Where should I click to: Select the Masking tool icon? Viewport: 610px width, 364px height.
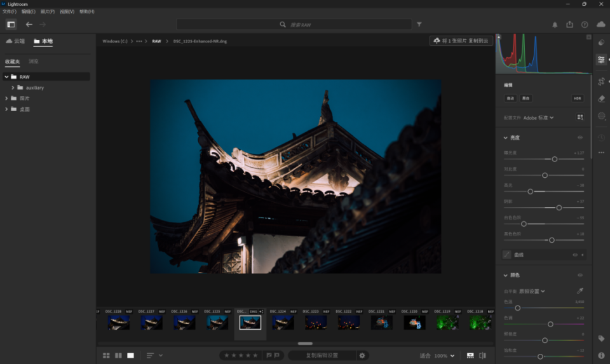[602, 116]
